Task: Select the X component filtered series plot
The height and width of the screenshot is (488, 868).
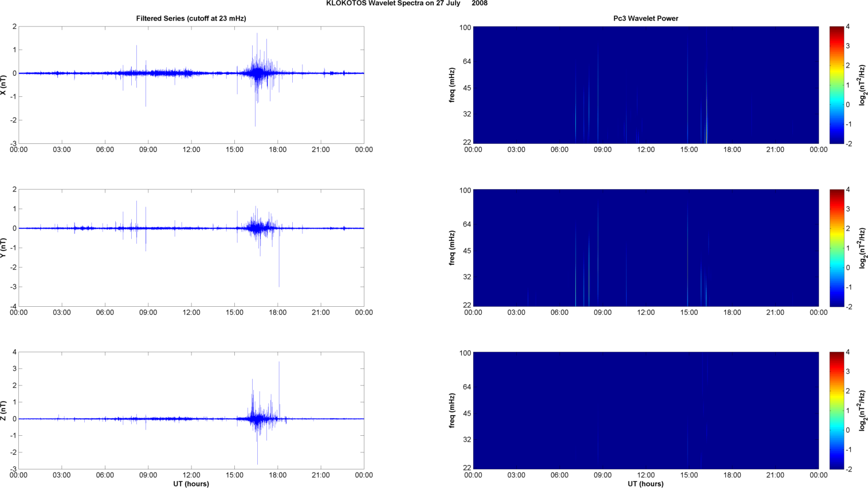Action: (191, 85)
